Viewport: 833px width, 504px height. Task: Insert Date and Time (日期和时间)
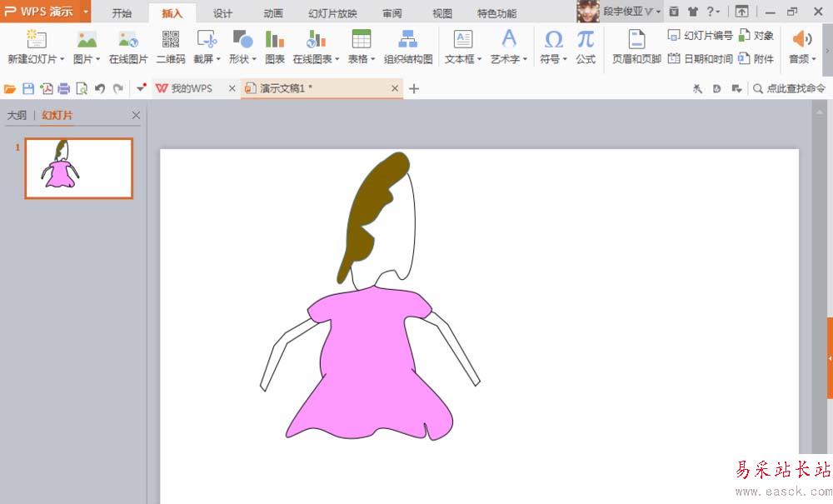point(701,58)
